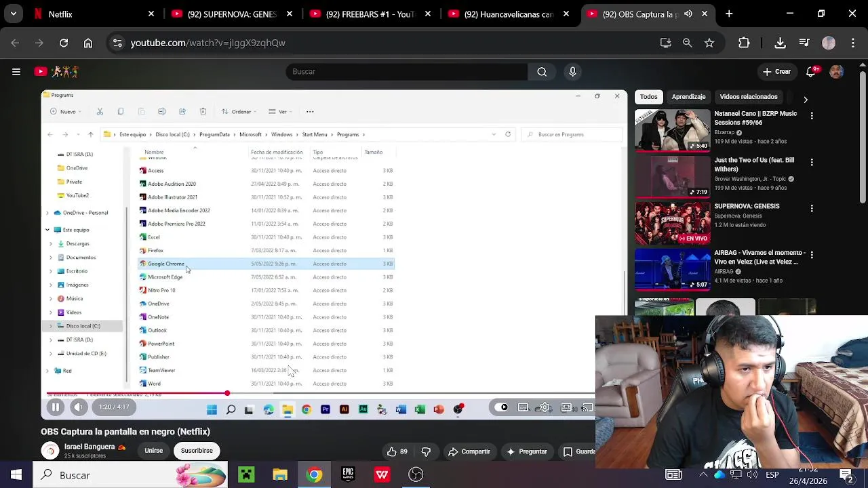Open the Natanael Cano BZRP thumbnail
Viewport: 868px width, 488px height.
672,130
